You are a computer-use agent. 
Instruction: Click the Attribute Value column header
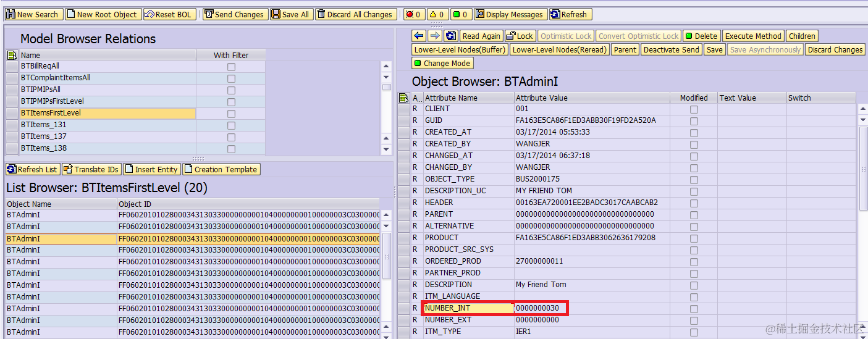pos(592,98)
